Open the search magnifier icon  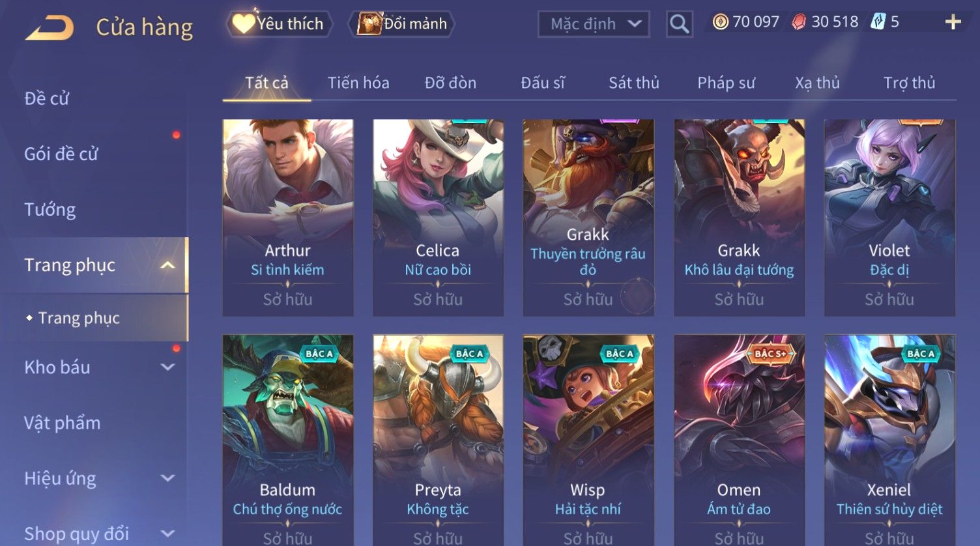(x=679, y=24)
